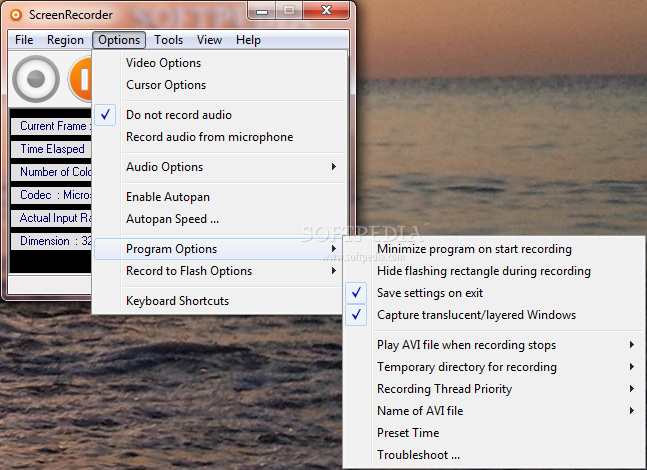
Task: Click the Current Frame status label
Action: (51, 126)
